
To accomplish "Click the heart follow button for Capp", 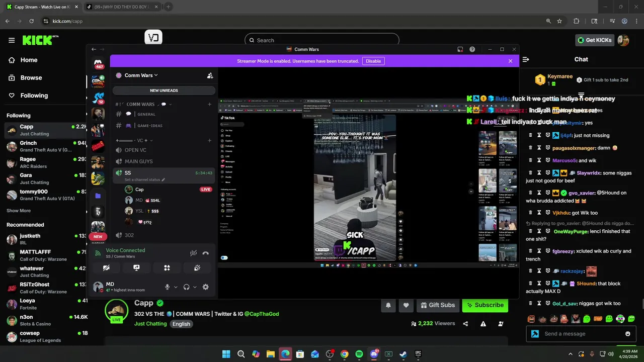I will click(x=406, y=305).
